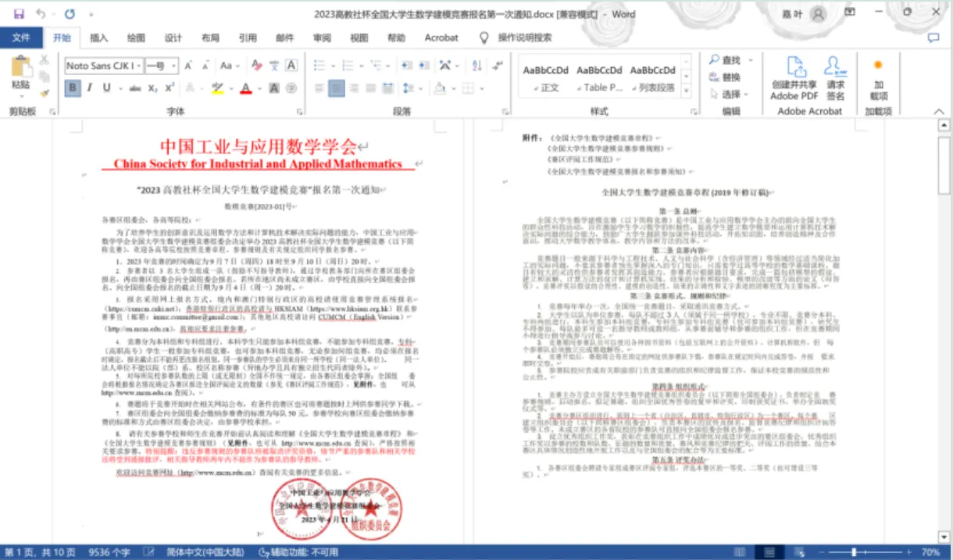Toggle Strikethrough (abc) formatting
This screenshot has width=953, height=560.
[x=135, y=88]
